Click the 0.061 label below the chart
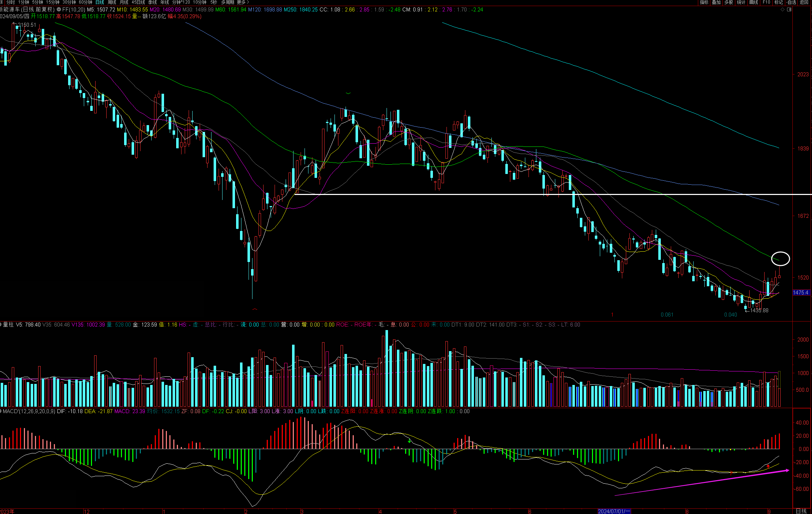 667,315
